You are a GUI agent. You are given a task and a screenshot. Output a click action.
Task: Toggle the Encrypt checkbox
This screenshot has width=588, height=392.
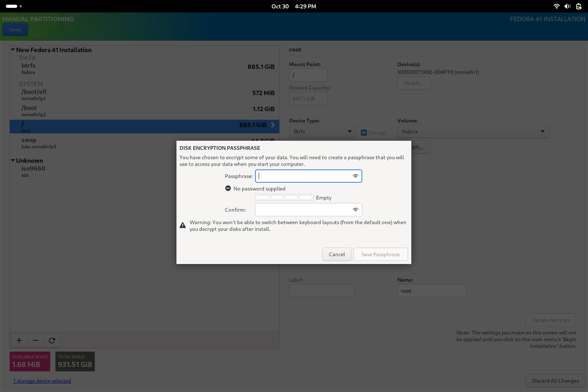(x=364, y=133)
